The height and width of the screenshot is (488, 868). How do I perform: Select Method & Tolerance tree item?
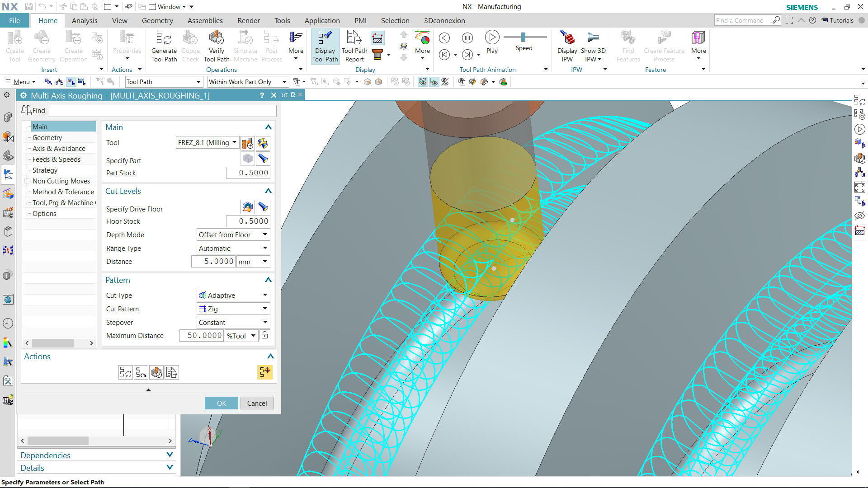63,192
